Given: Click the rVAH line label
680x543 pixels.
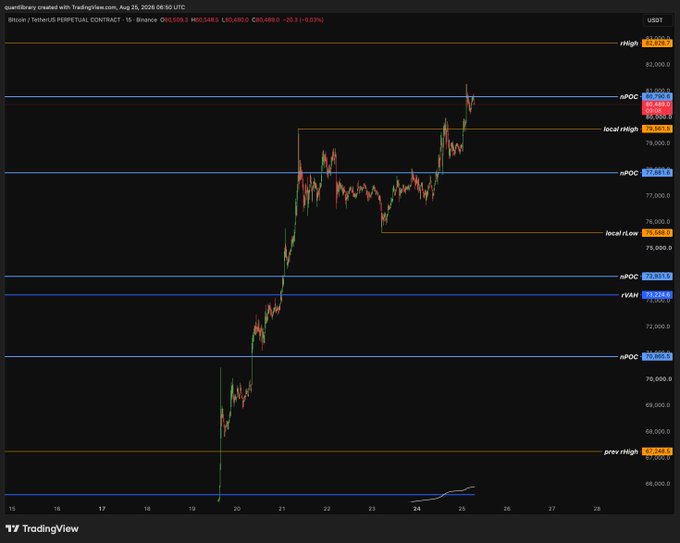Looking at the screenshot, I should [630, 295].
